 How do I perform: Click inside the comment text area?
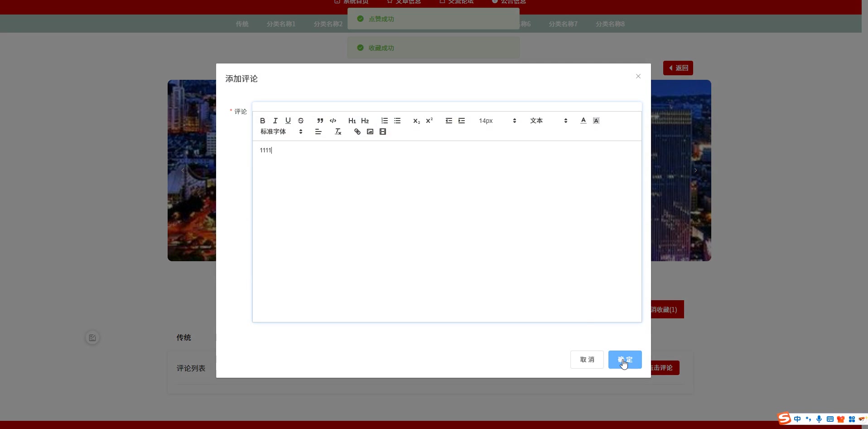coord(447,204)
